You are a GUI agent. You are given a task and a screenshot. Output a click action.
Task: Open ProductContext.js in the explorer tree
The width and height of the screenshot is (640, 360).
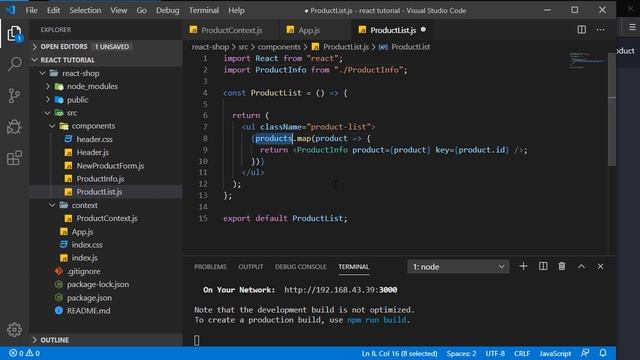(107, 218)
